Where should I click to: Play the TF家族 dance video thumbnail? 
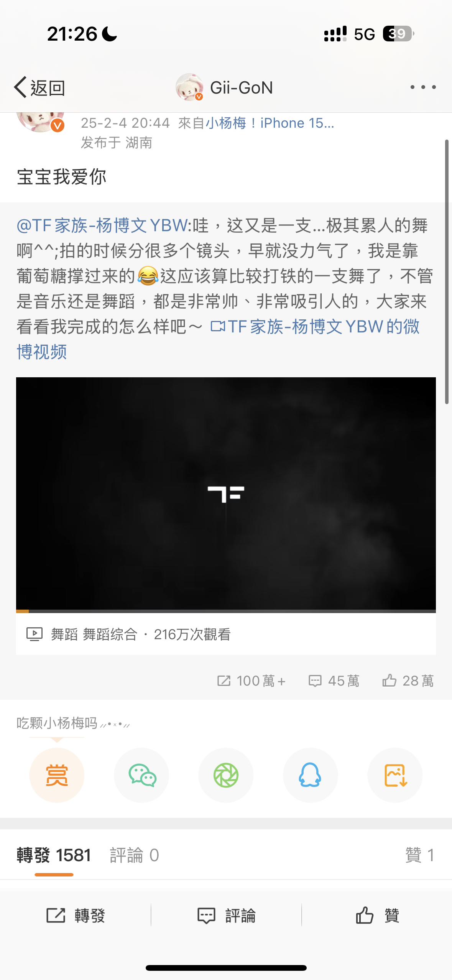click(x=226, y=493)
